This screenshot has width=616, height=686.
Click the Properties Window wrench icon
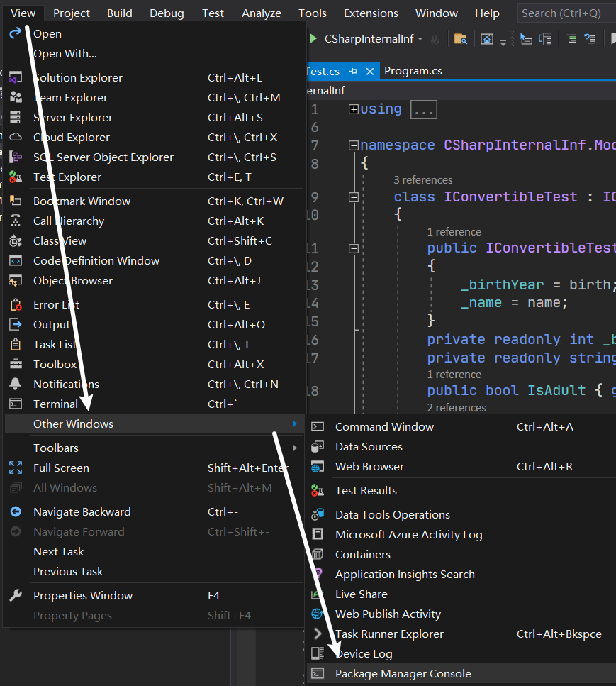point(16,595)
